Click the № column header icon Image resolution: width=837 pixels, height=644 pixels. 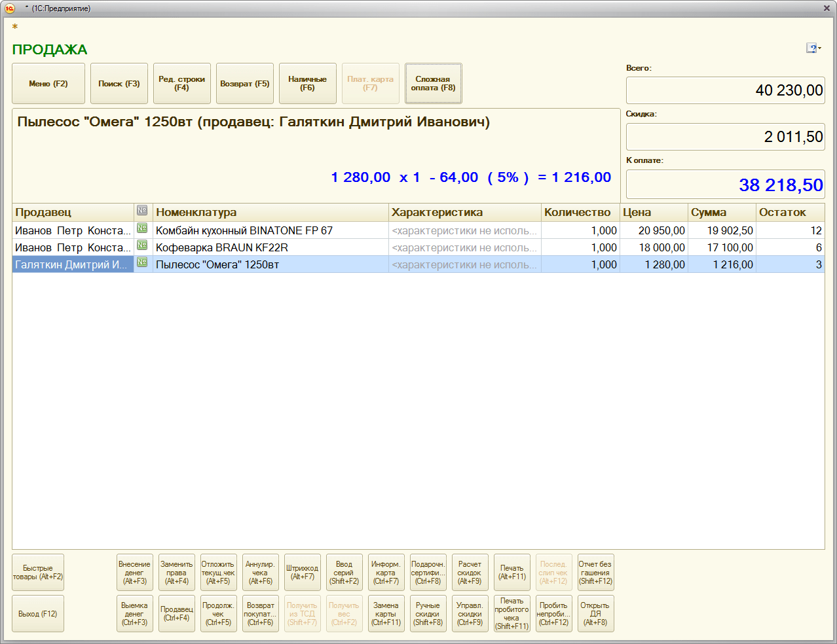click(x=142, y=211)
